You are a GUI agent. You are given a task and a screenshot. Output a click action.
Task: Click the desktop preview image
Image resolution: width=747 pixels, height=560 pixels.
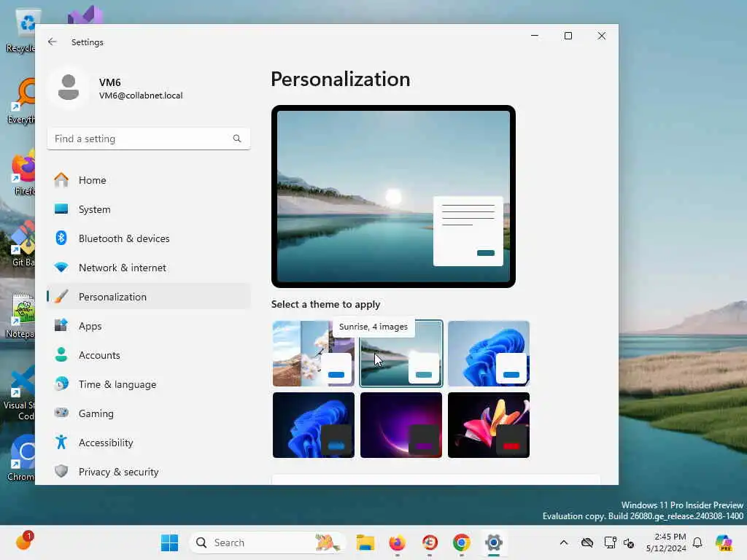393,196
